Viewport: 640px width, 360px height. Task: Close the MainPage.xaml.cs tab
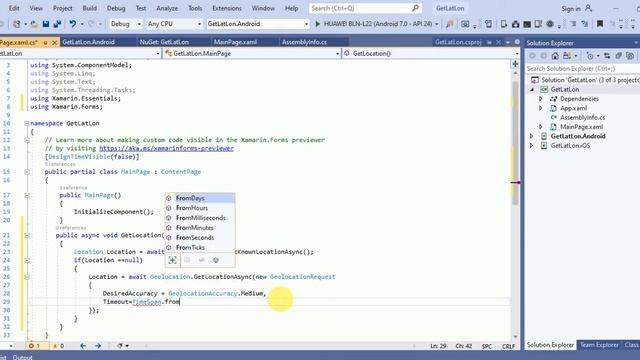(55, 42)
